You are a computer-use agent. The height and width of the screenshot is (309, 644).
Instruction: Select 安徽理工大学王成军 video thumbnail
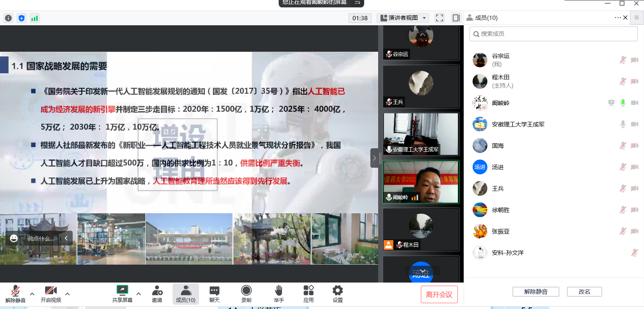pos(421,134)
